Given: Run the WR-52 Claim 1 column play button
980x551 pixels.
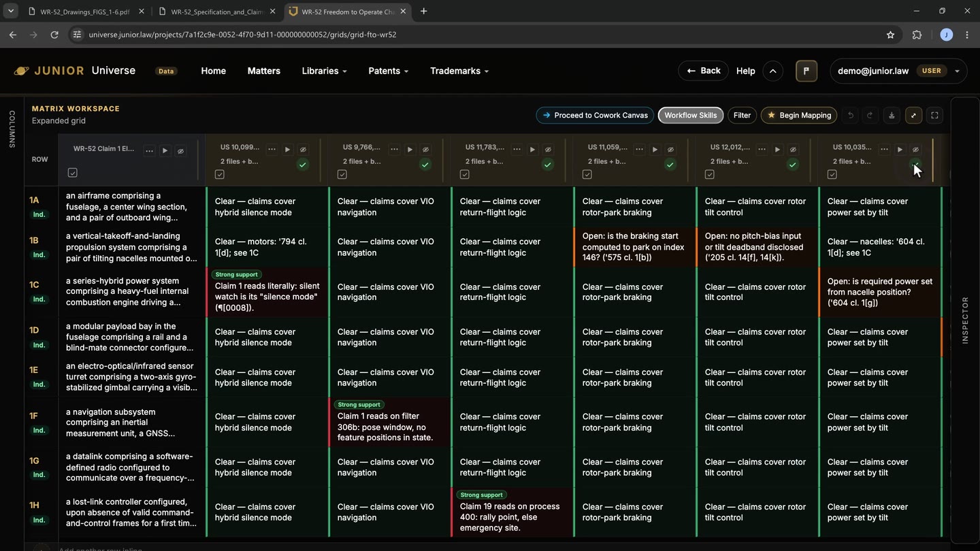Looking at the screenshot, I should [x=165, y=151].
